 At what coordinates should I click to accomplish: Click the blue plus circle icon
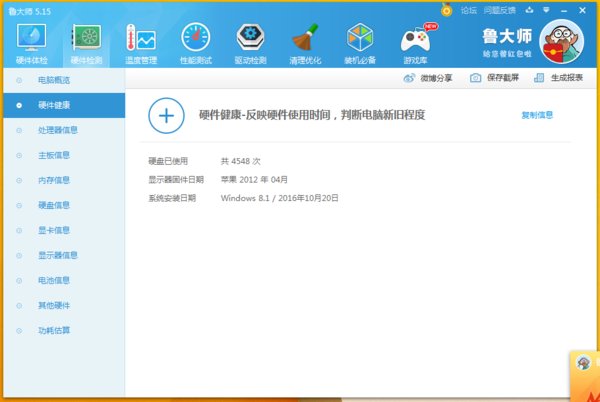[166, 116]
